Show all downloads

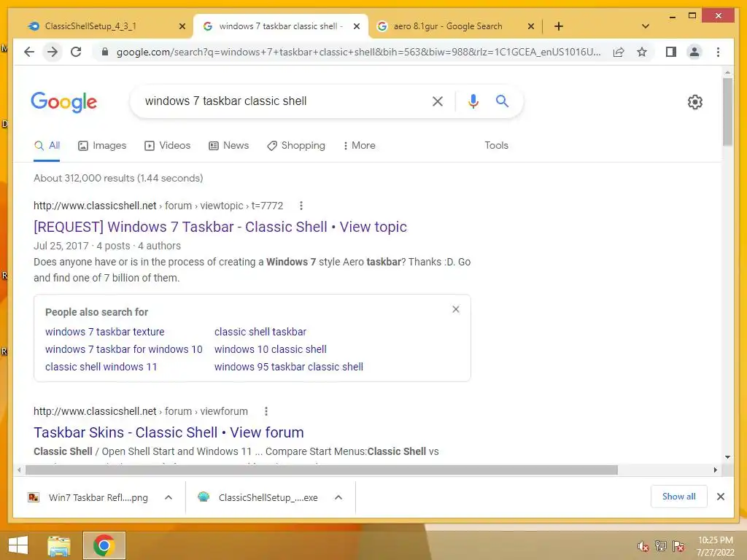[x=679, y=497]
